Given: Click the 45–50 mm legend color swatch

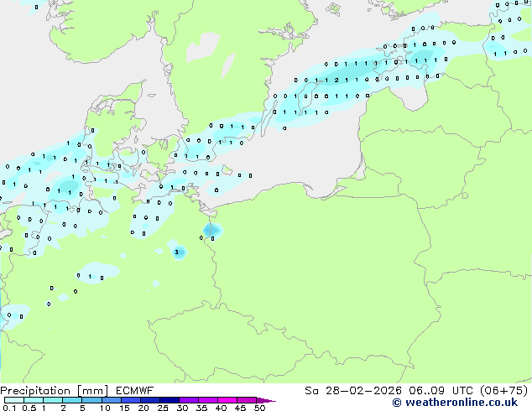Looking at the screenshot, I should click(247, 400).
